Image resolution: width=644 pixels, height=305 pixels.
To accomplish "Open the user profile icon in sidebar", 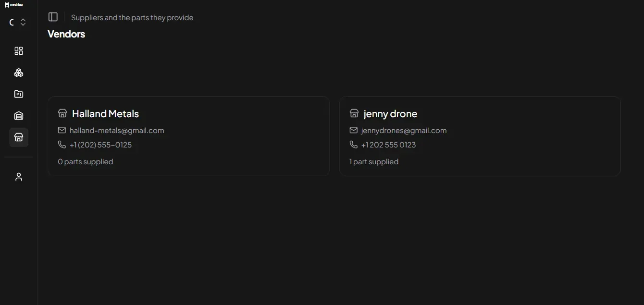I will [x=19, y=177].
